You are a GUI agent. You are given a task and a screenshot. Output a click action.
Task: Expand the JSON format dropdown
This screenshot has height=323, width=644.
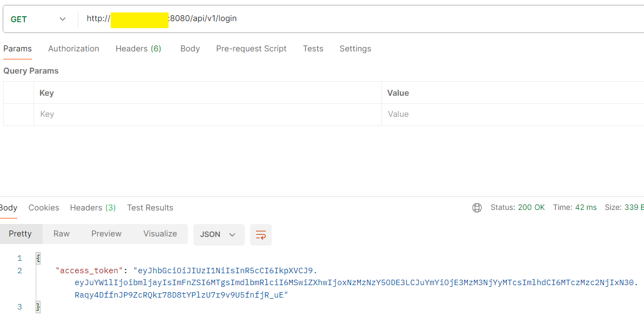(x=218, y=235)
